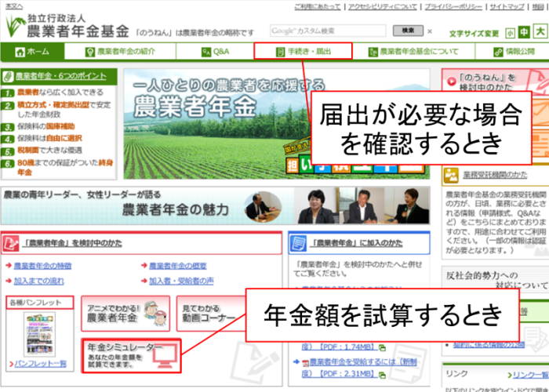
Task: Click the document icon beside 加入のかた heading
Action: point(297,244)
